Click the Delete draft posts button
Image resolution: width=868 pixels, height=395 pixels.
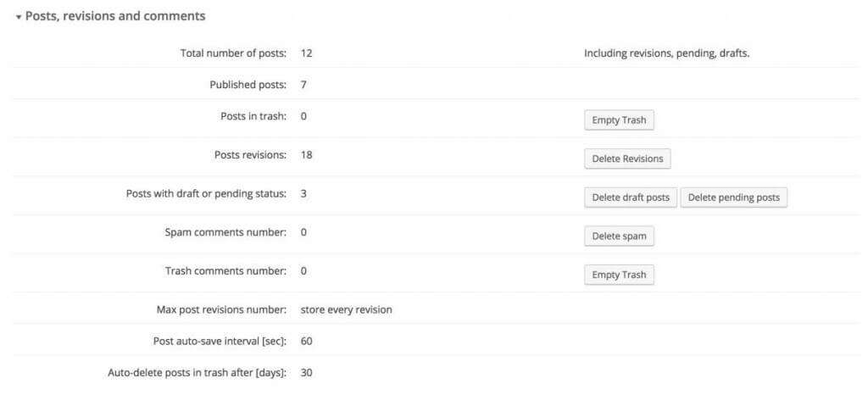click(x=630, y=197)
